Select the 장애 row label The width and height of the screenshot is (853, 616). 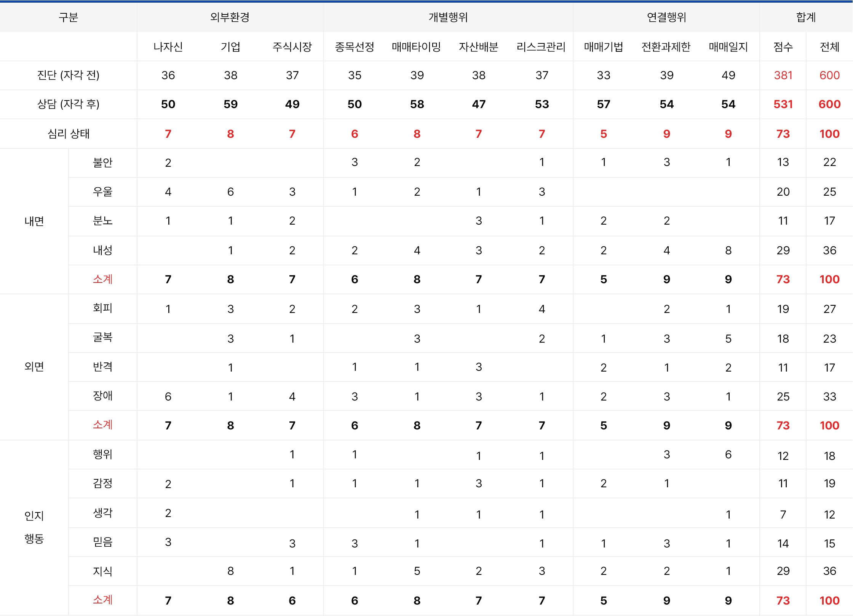tap(102, 396)
